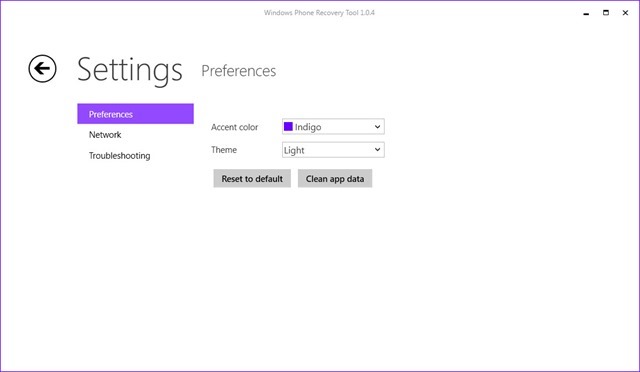Select the Preferences settings tab
640x372 pixels.
135,114
